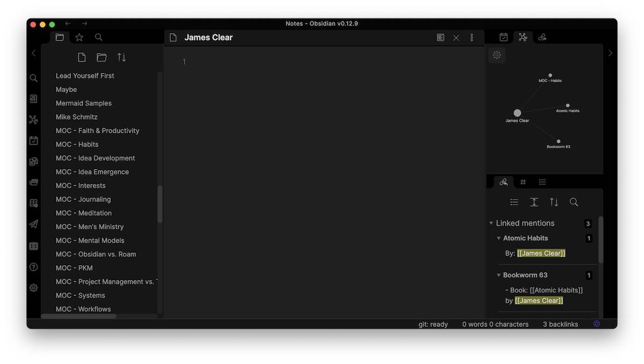
Task: Open the flashcards ribbon icon
Action: (33, 182)
